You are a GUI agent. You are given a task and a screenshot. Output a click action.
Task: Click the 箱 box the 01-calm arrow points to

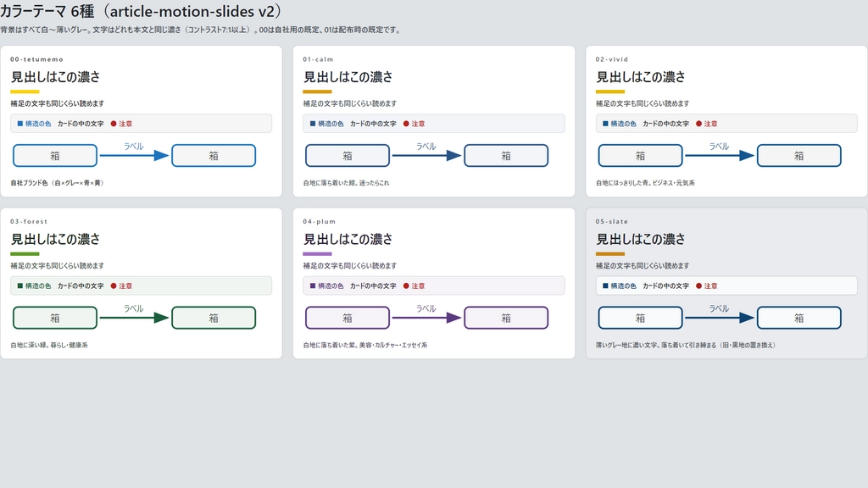(506, 156)
